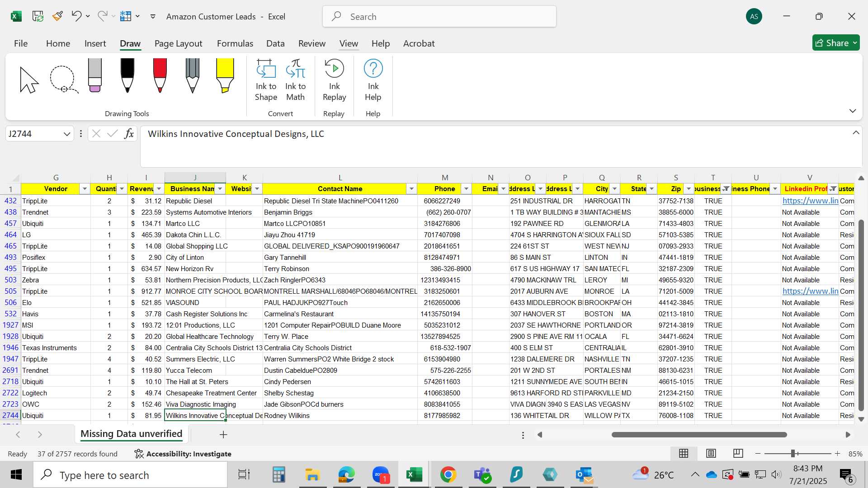The height and width of the screenshot is (488, 868).
Task: Expand the formula bar
Action: [856, 132]
